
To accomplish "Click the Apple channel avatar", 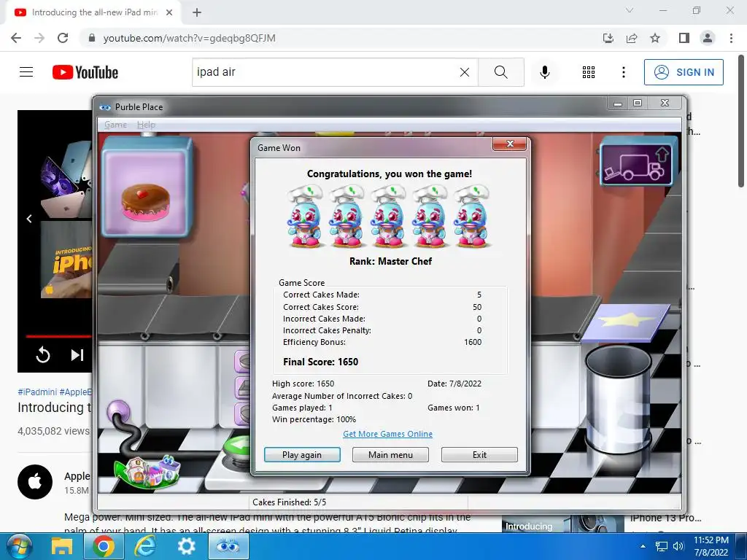I will tap(35, 482).
